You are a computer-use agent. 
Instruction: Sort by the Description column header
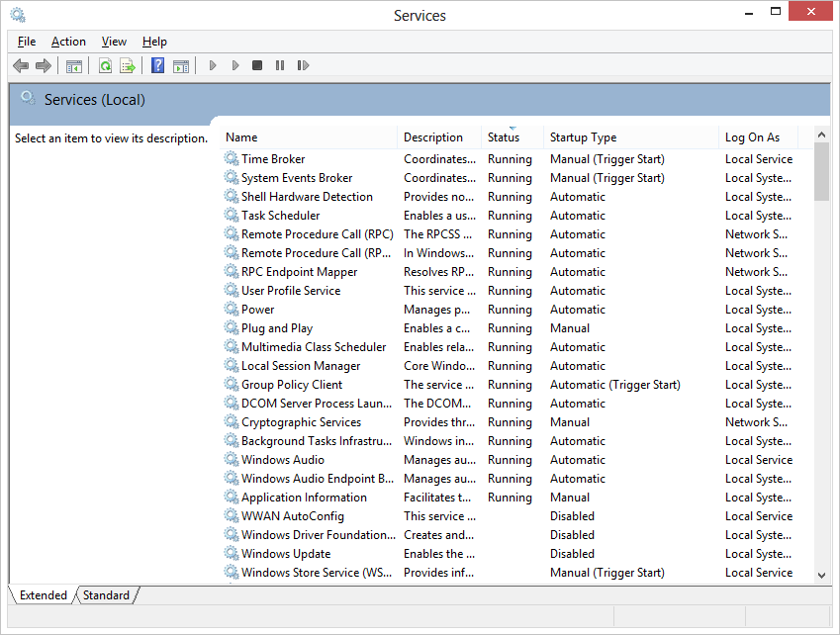click(x=439, y=137)
